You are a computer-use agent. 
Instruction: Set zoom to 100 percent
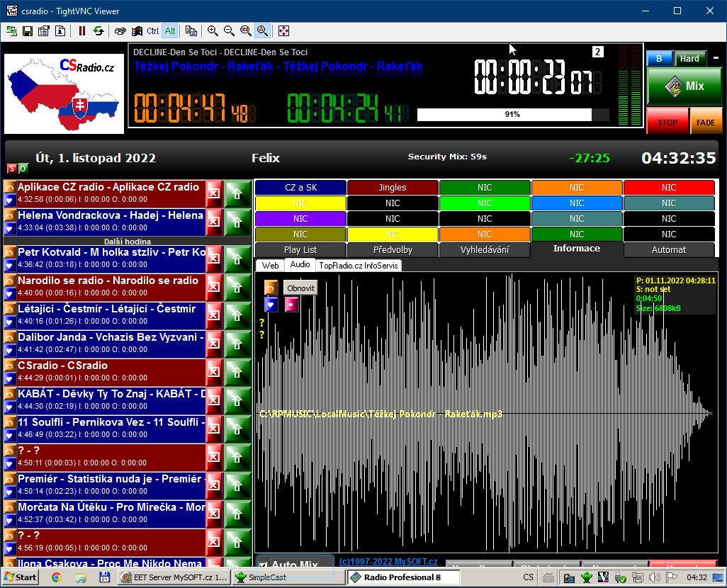(246, 31)
